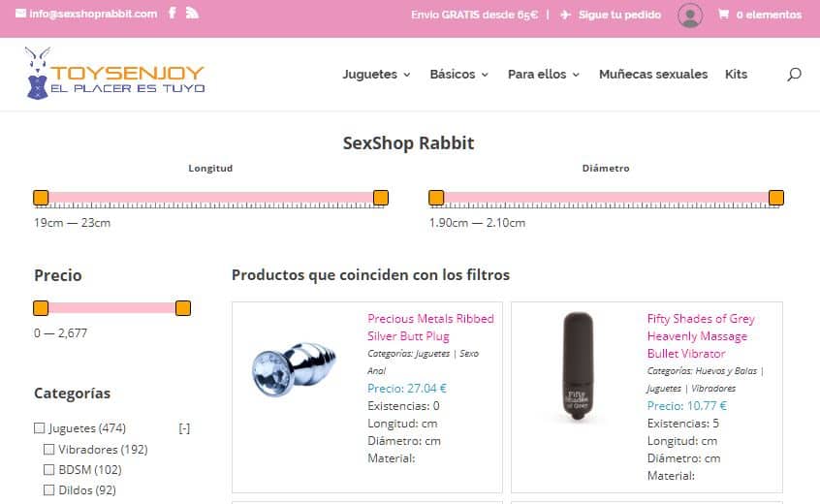Click the email envelope icon
Screen dimensions: 820x504
[x=21, y=13]
